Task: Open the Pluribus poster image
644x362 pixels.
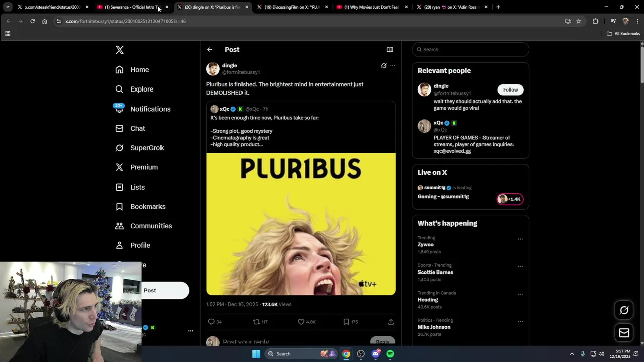Action: coord(301,224)
